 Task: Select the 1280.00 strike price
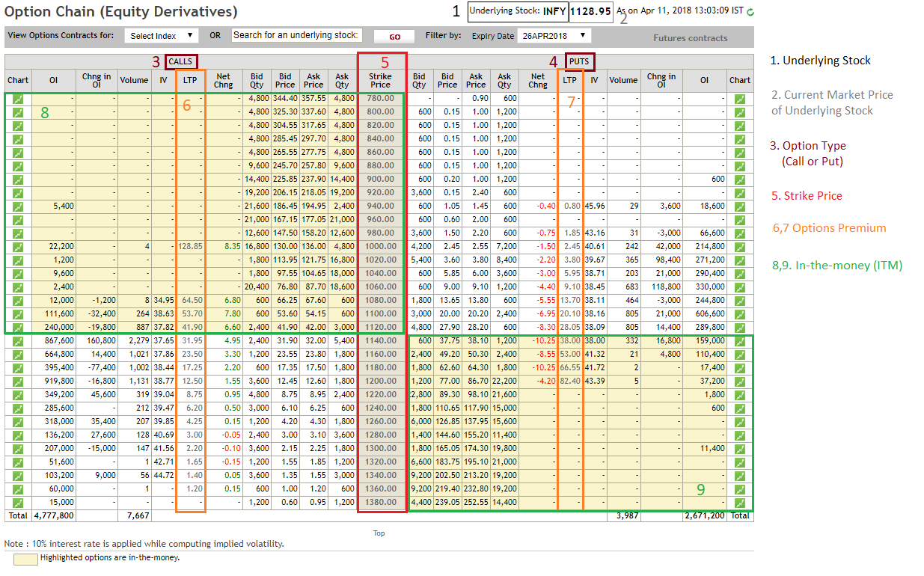(x=382, y=435)
